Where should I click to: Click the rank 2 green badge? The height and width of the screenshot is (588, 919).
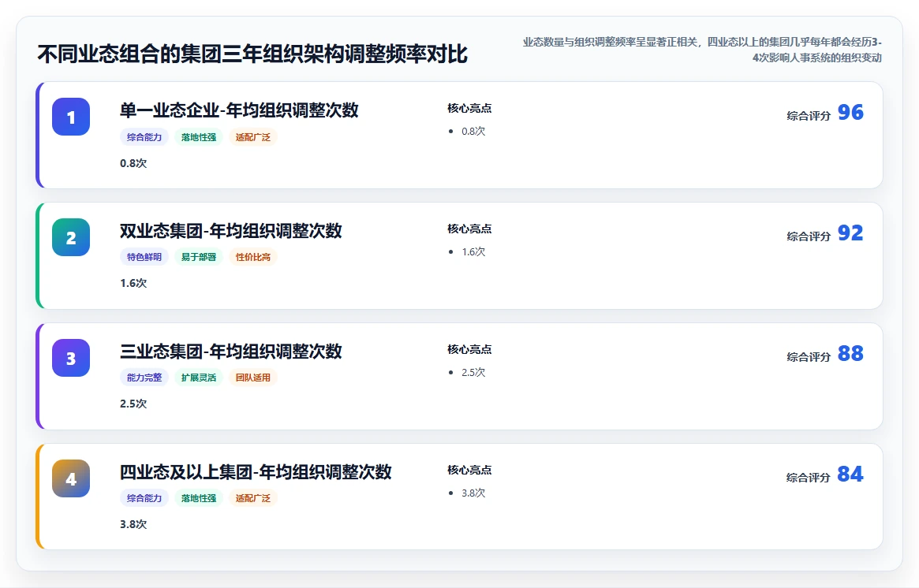(x=71, y=237)
